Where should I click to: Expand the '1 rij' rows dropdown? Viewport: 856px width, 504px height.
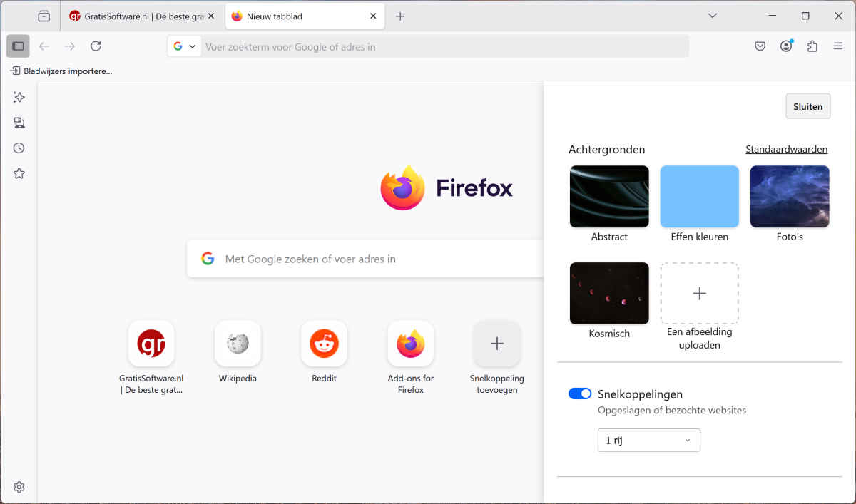[648, 441]
